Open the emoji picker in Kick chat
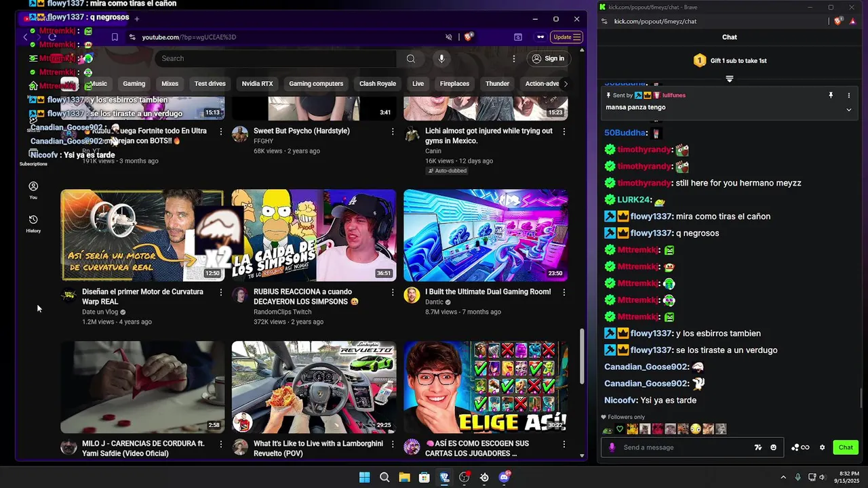Screen dimensions: 868x488 click(774, 447)
